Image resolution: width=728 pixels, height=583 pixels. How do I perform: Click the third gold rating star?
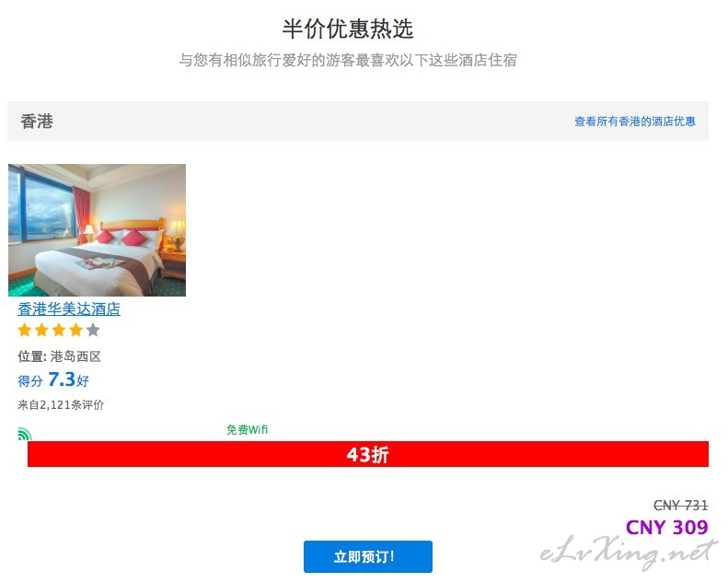coord(59,330)
